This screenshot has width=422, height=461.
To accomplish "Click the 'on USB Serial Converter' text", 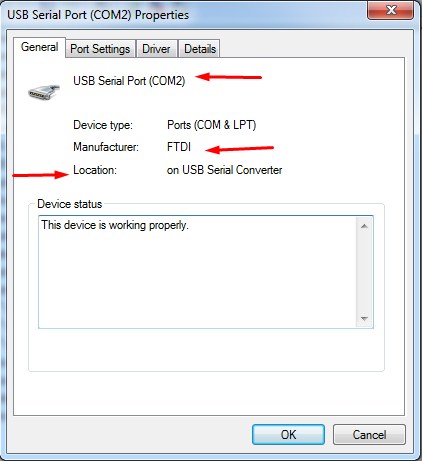I will [224, 170].
